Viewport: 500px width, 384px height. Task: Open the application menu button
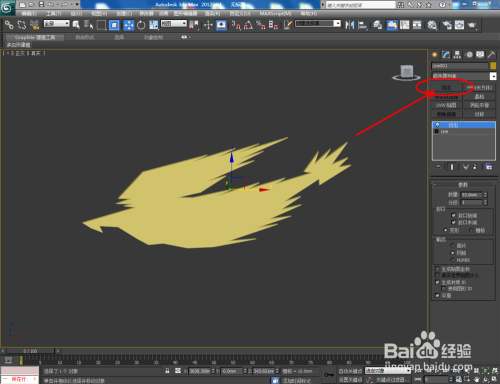[x=7, y=7]
